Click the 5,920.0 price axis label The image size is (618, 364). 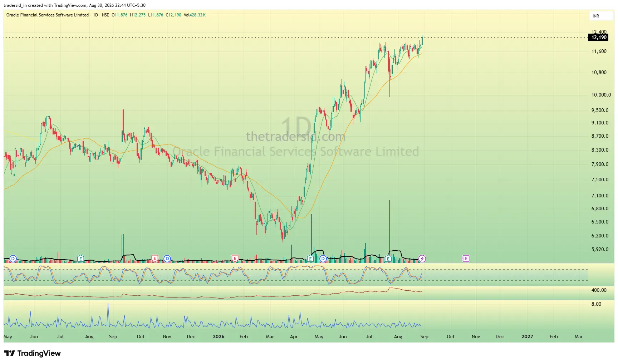coord(600,249)
